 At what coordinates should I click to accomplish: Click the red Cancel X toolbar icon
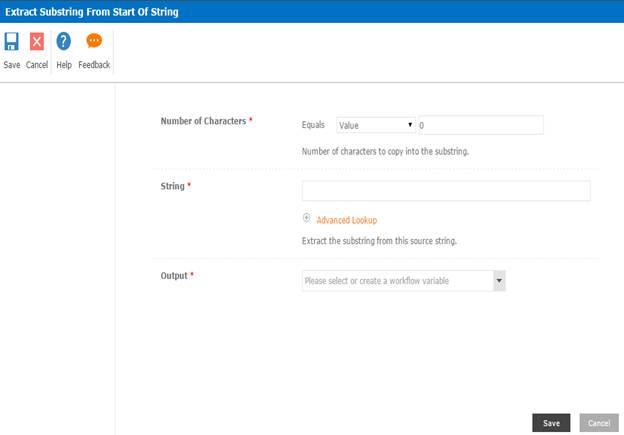click(37, 42)
